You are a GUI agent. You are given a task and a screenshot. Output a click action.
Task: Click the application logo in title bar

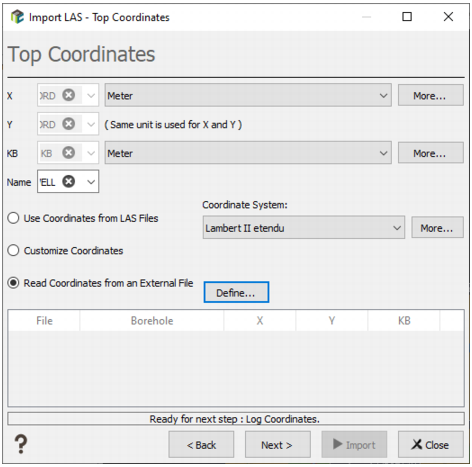17,17
